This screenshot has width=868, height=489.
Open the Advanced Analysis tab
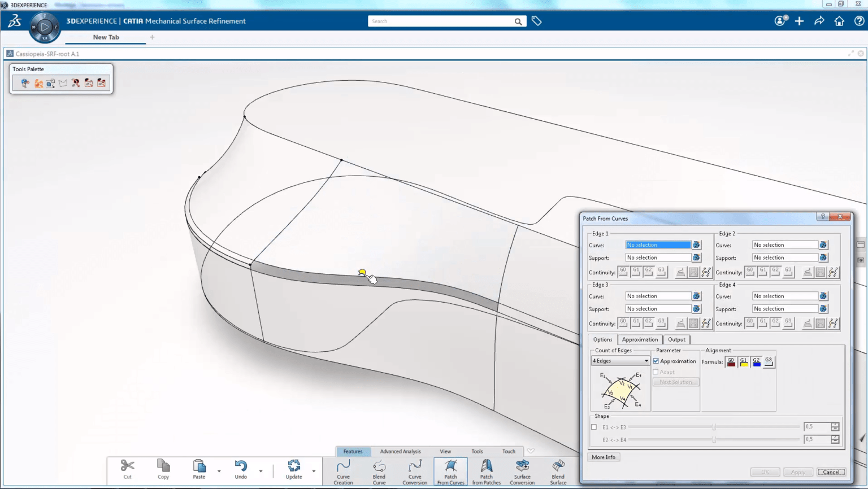400,451
